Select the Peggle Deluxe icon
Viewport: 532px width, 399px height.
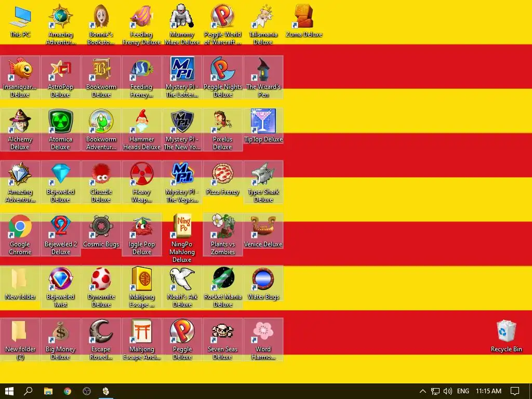coord(182,340)
